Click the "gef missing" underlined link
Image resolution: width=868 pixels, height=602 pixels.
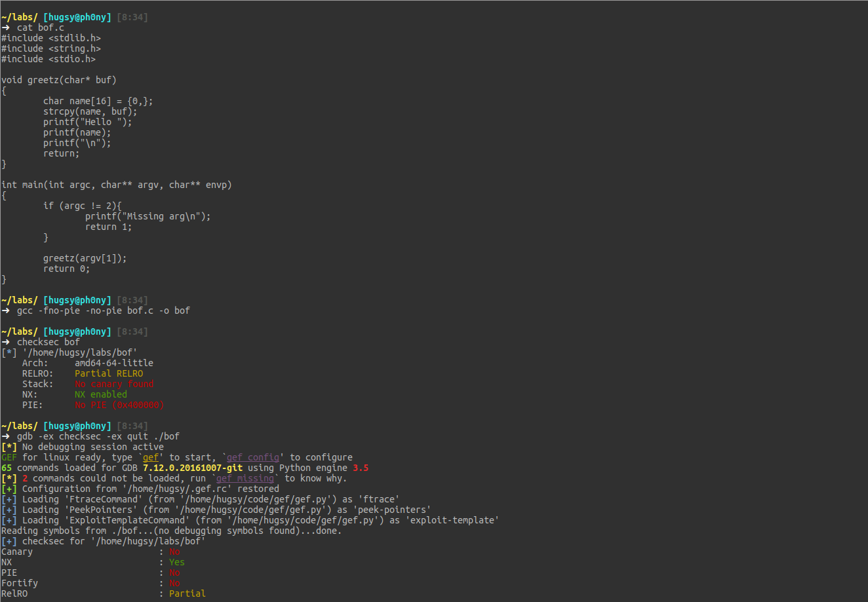[x=245, y=478]
